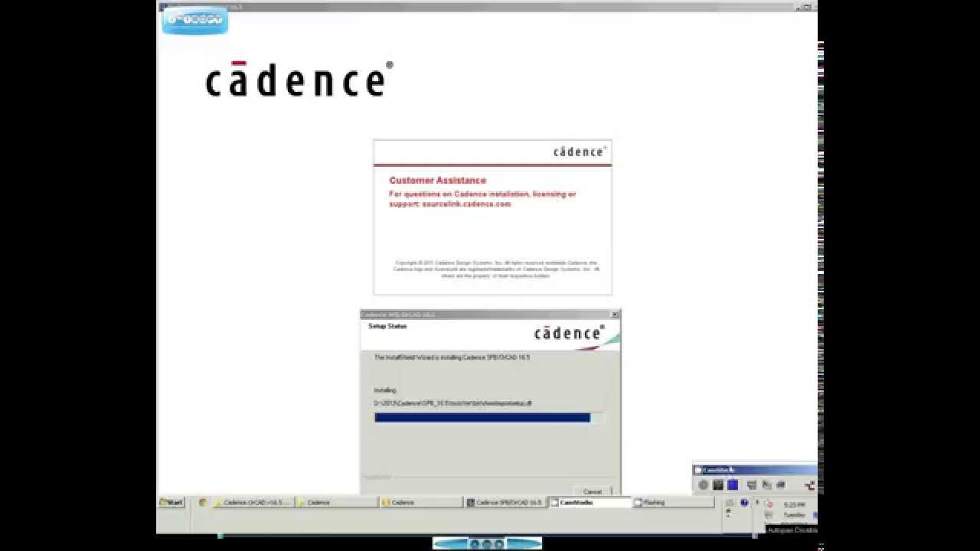This screenshot has width=980, height=551.
Task: Click the center button of bottom player control
Action: (487, 543)
